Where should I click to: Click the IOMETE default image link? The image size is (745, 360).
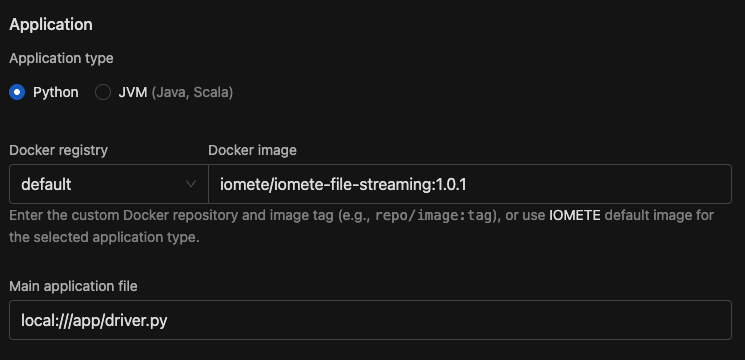pos(575,215)
